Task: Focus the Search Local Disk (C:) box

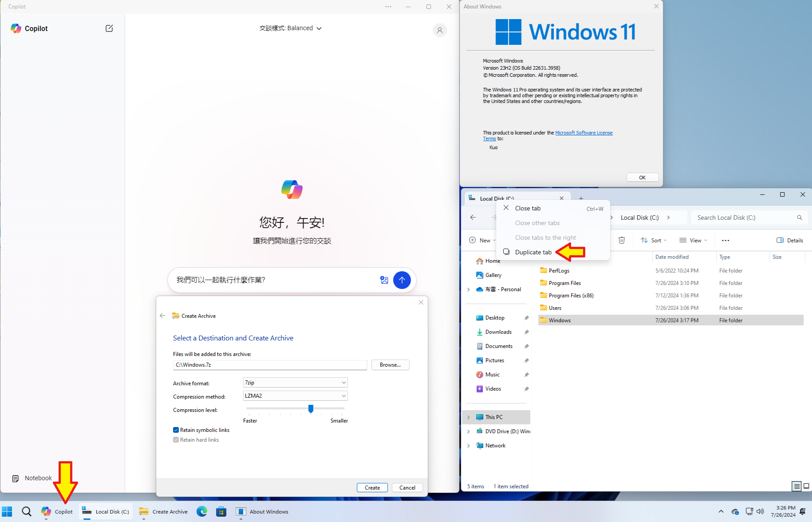Action: pos(748,217)
